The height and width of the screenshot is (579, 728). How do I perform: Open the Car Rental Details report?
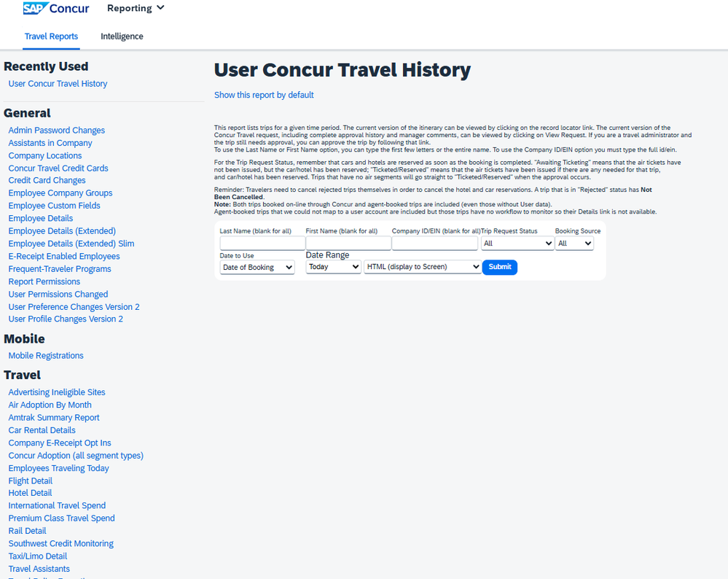tap(42, 430)
